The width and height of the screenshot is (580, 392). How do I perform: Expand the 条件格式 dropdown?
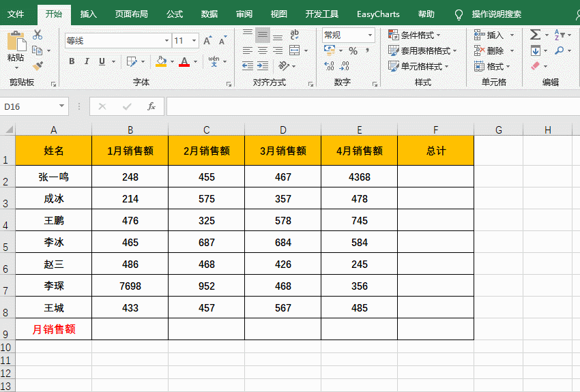click(x=415, y=35)
